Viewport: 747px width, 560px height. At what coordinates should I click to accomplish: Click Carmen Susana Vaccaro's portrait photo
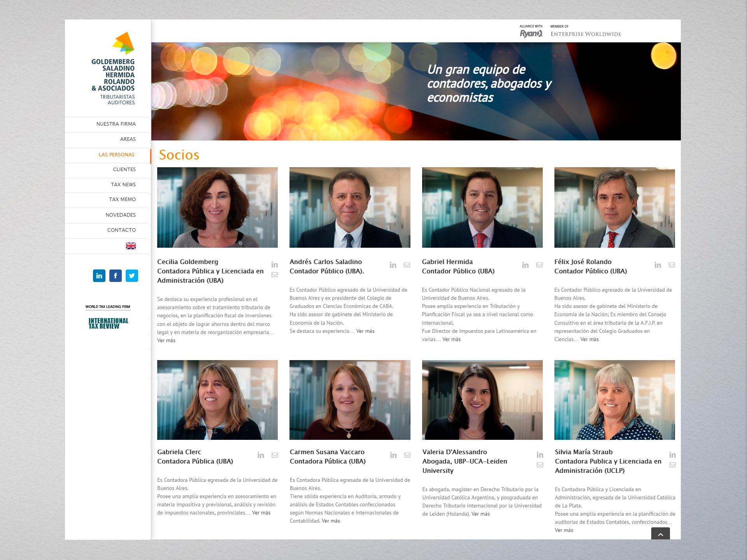point(350,400)
